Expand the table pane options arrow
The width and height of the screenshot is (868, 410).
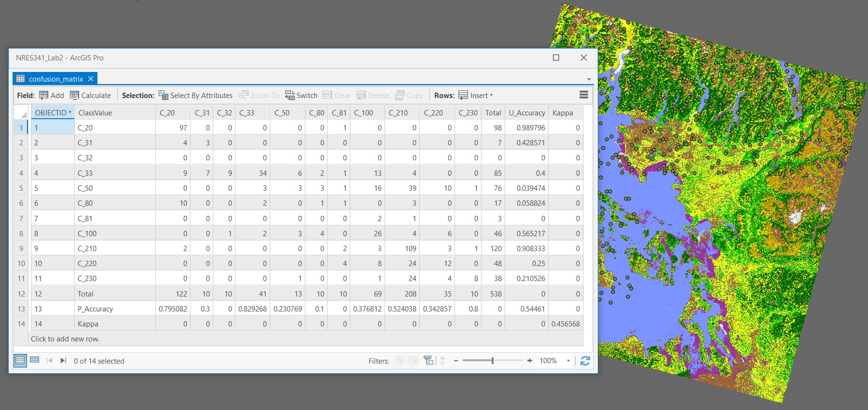(x=589, y=79)
